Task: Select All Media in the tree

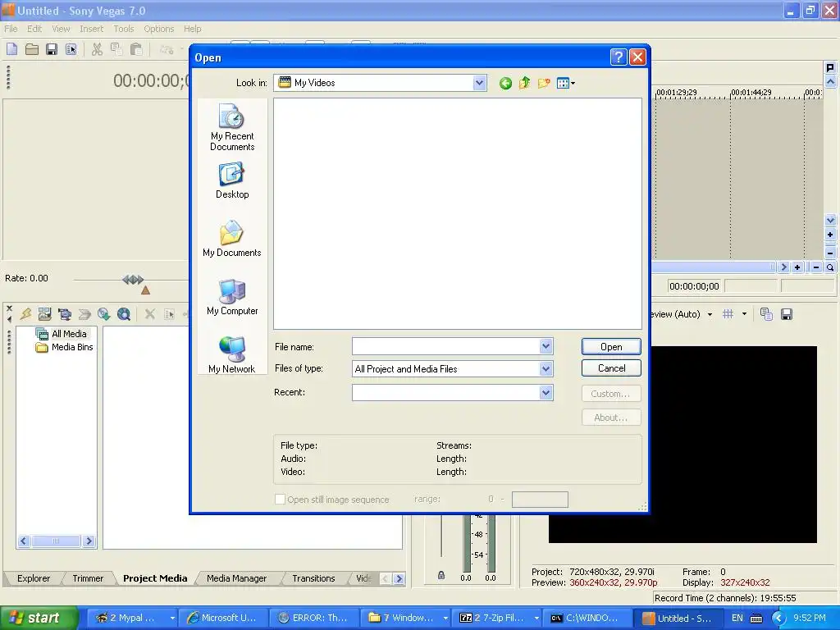Action: pos(69,334)
